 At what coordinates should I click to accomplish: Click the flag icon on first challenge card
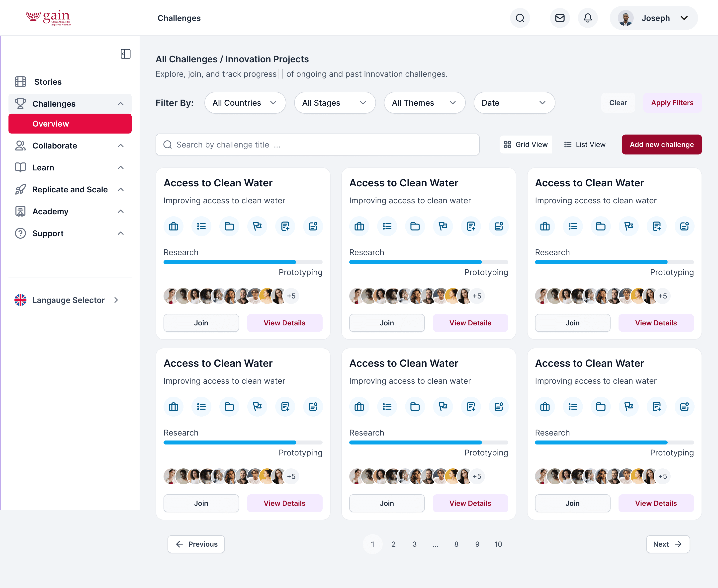(x=257, y=226)
